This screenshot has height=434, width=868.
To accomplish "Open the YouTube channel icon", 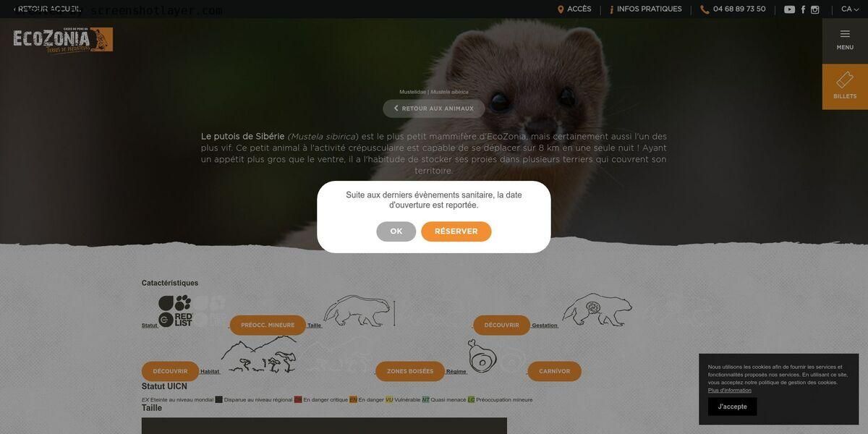I will (789, 9).
